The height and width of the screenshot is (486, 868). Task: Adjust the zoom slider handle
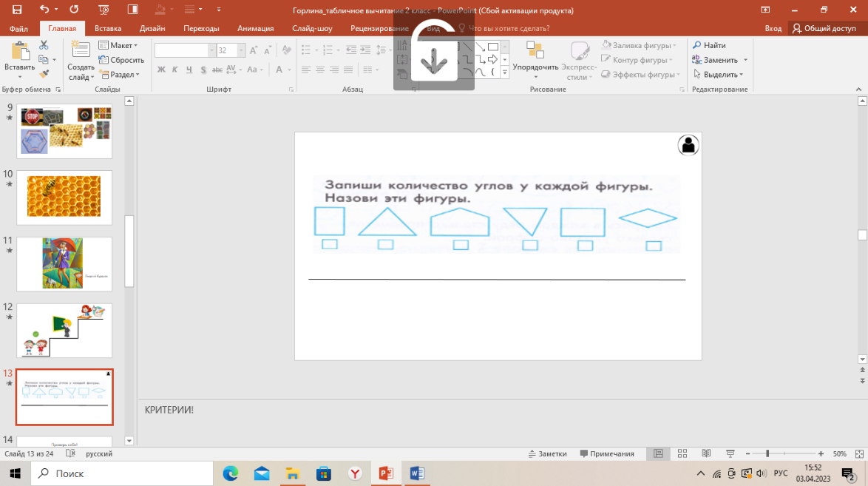[x=767, y=453]
